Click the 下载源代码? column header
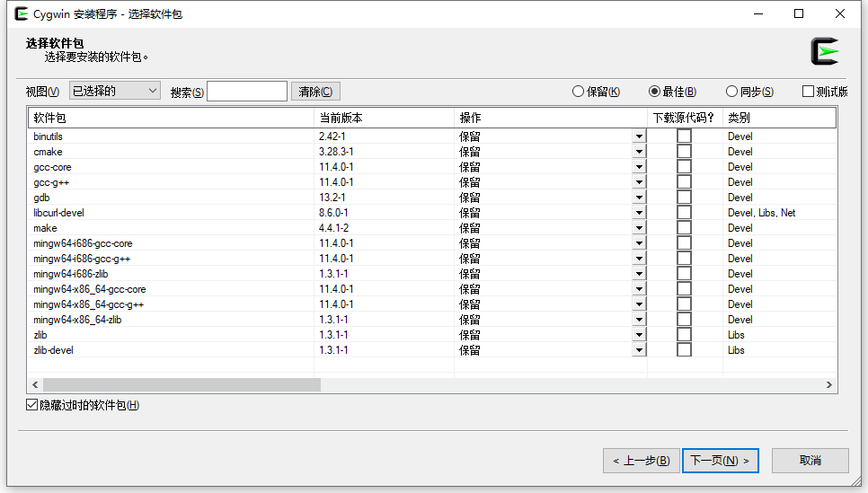 685,118
